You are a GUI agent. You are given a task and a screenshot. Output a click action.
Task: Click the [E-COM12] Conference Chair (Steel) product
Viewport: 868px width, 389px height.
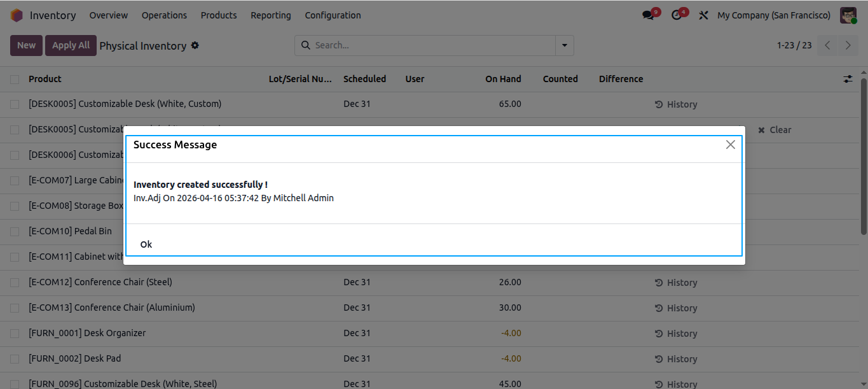pos(100,282)
